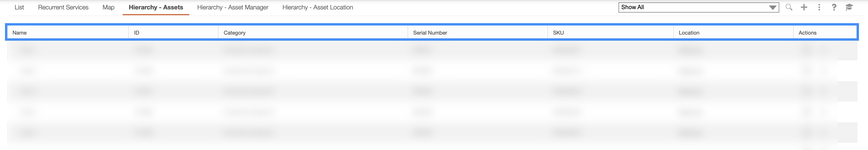The width and height of the screenshot is (868, 150).
Task: Open the Recurrent Services tab
Action: [x=63, y=7]
